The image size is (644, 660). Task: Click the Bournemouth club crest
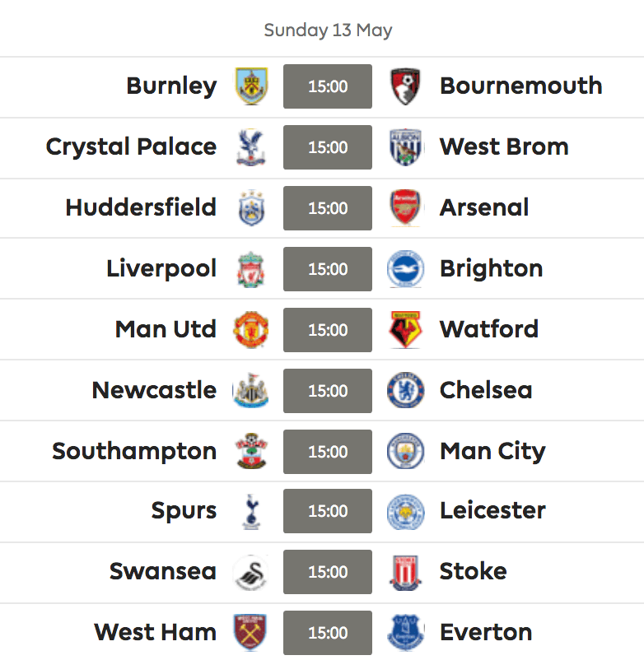click(405, 86)
